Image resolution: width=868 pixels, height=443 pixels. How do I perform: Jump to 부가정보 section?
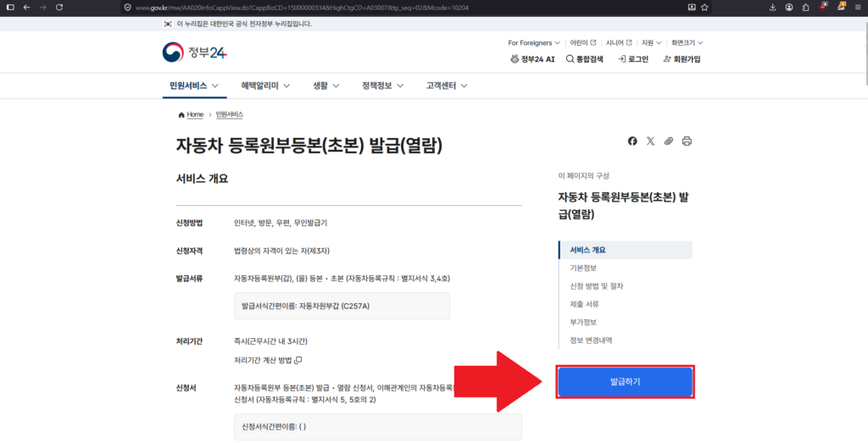click(583, 323)
